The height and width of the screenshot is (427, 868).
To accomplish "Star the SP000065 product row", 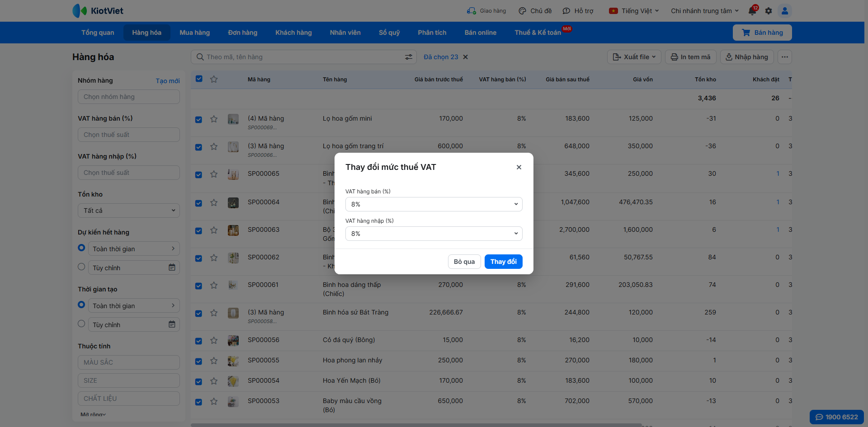I will tap(214, 174).
